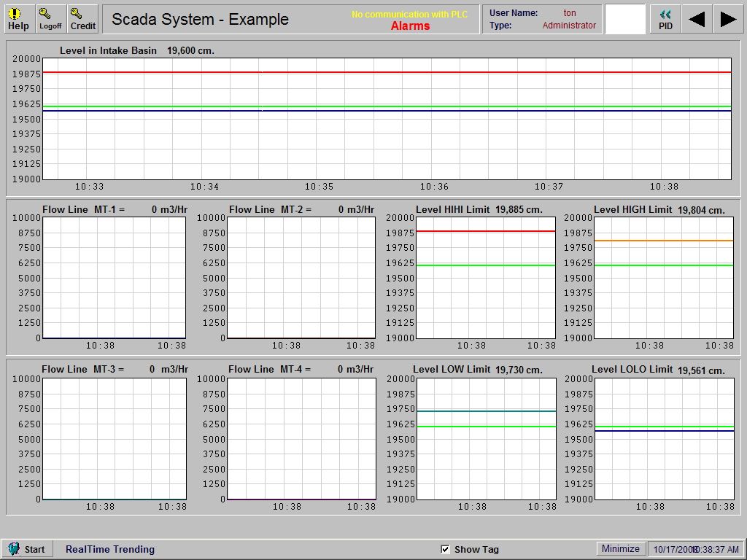
Task: Navigate back using the left arrow icon
Action: (696, 19)
